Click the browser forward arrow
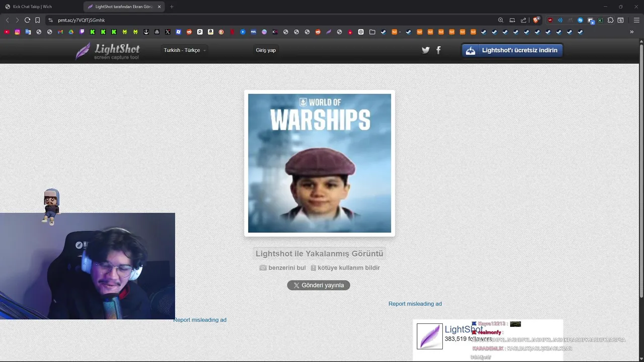The image size is (644, 362). [x=17, y=20]
